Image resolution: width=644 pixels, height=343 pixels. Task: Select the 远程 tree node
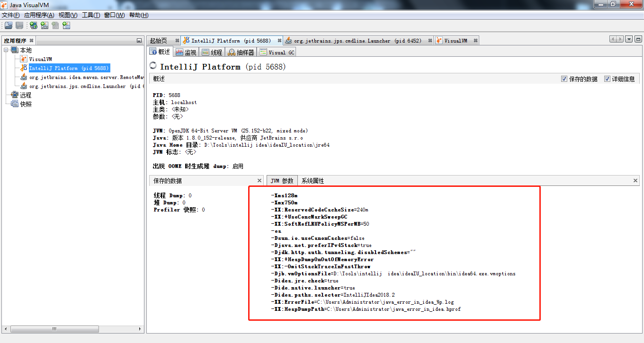(26, 95)
